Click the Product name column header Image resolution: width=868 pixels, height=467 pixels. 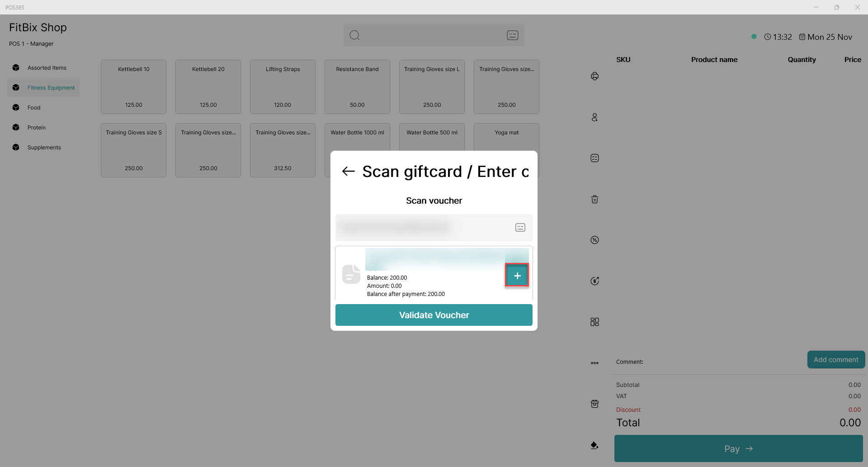coord(714,60)
